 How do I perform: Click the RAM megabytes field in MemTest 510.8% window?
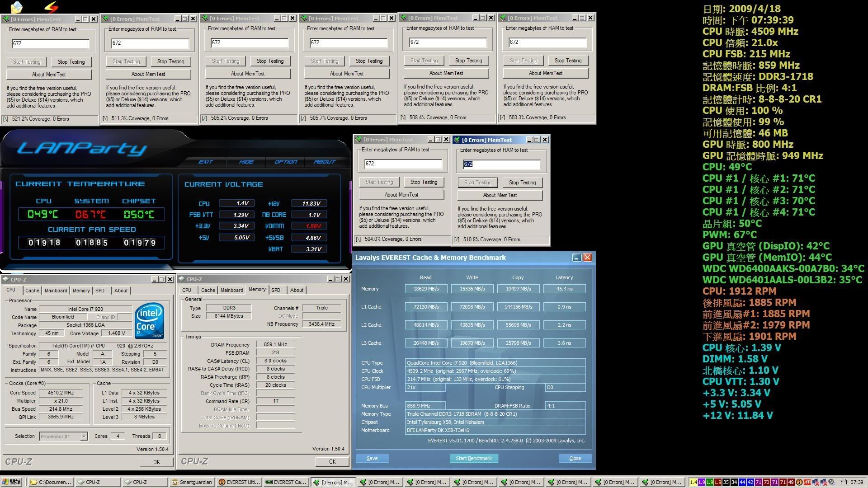tap(502, 164)
